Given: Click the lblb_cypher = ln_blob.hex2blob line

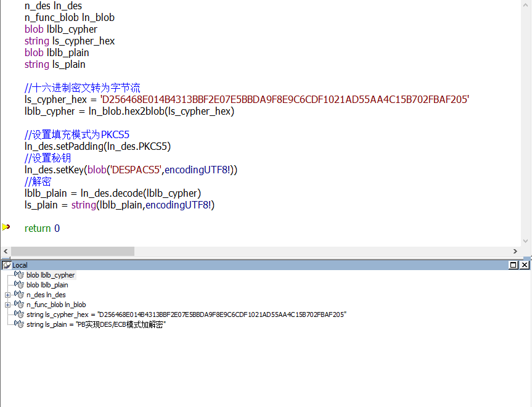Looking at the screenshot, I should tap(129, 112).
